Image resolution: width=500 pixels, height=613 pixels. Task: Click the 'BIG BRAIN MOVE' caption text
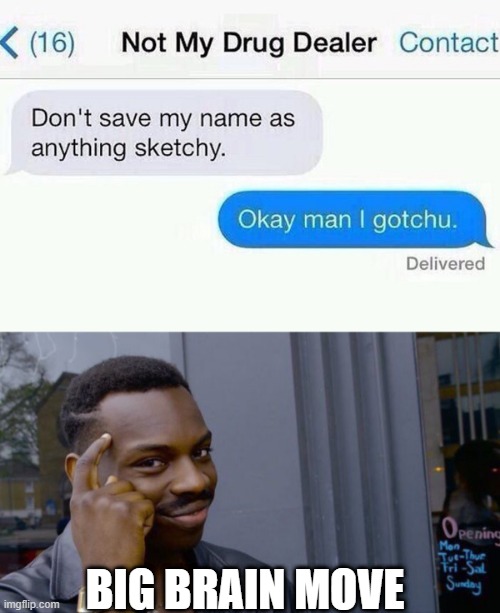245,589
